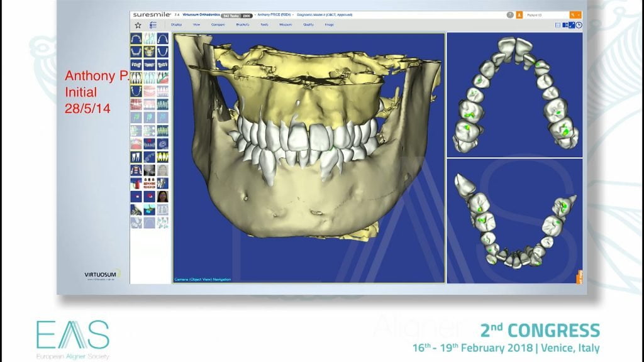Click the Measure menu item
Screen dimensions: 644x362
(x=285, y=25)
